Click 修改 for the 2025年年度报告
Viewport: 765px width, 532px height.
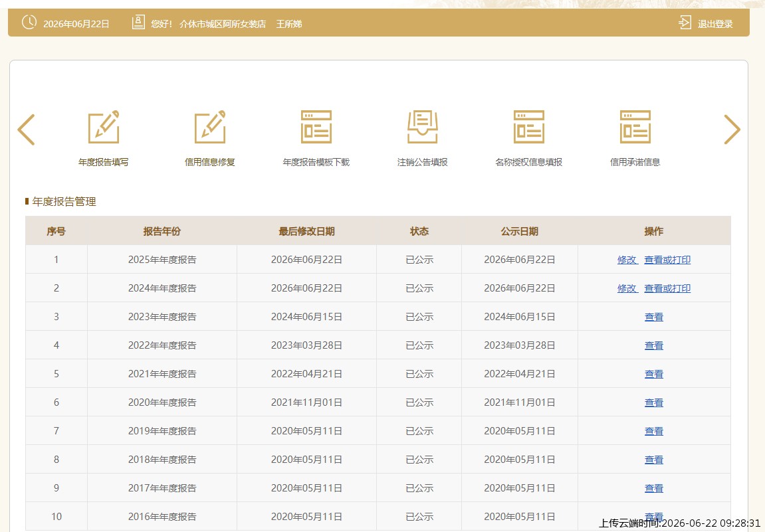pyautogui.click(x=627, y=260)
